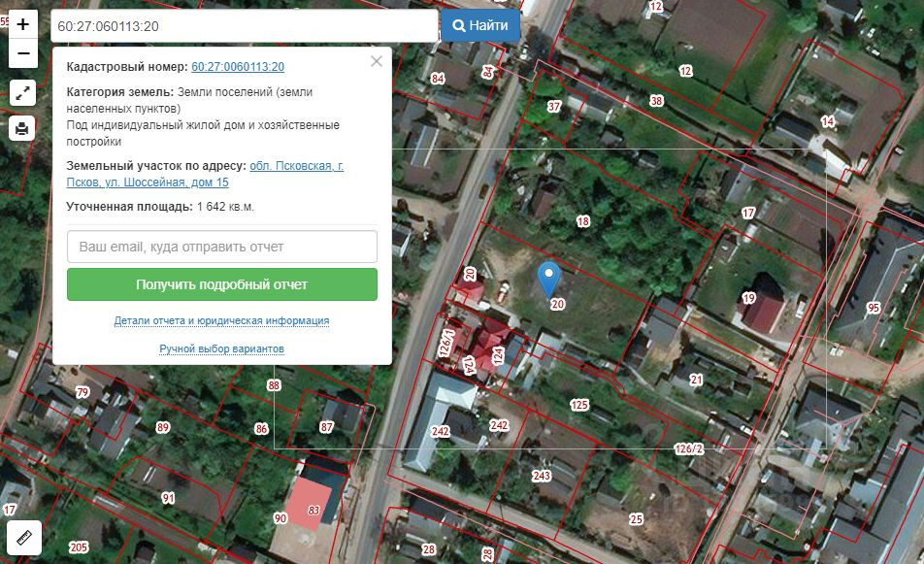Toggle fullscreen map view icon
924x564 pixels.
23,93
